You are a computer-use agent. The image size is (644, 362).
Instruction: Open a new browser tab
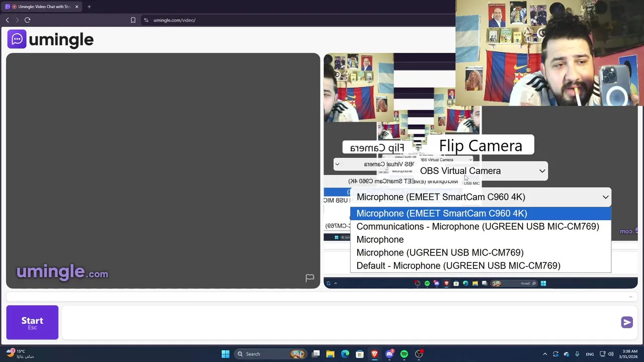tap(89, 7)
